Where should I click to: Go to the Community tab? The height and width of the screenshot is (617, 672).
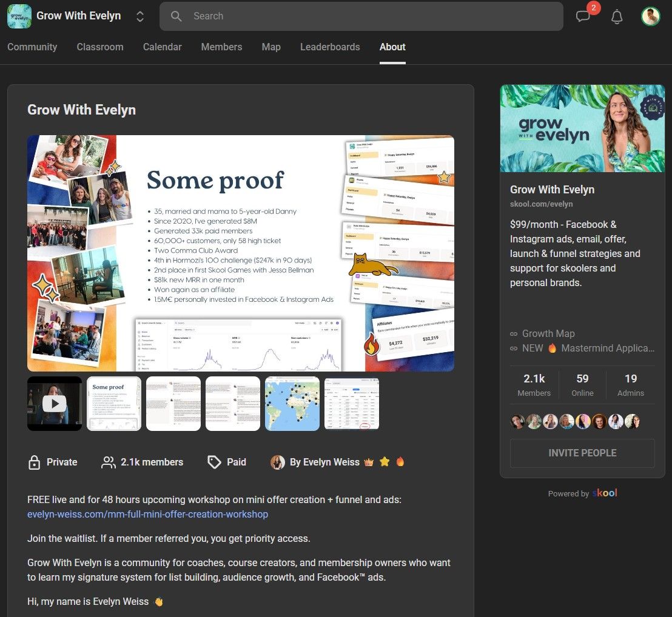[x=32, y=47]
